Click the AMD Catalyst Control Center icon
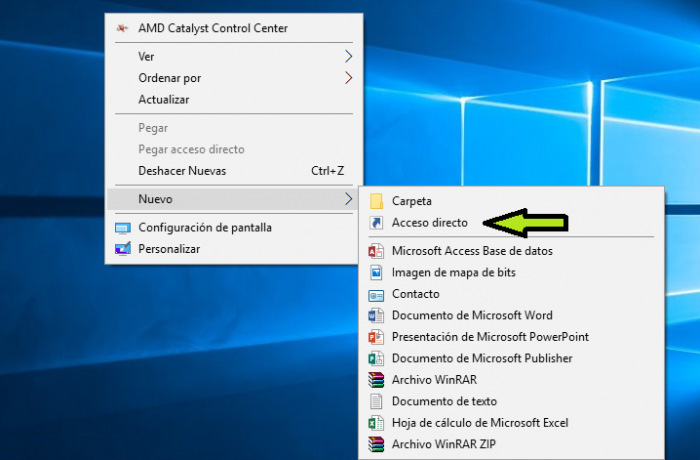 click(x=122, y=28)
